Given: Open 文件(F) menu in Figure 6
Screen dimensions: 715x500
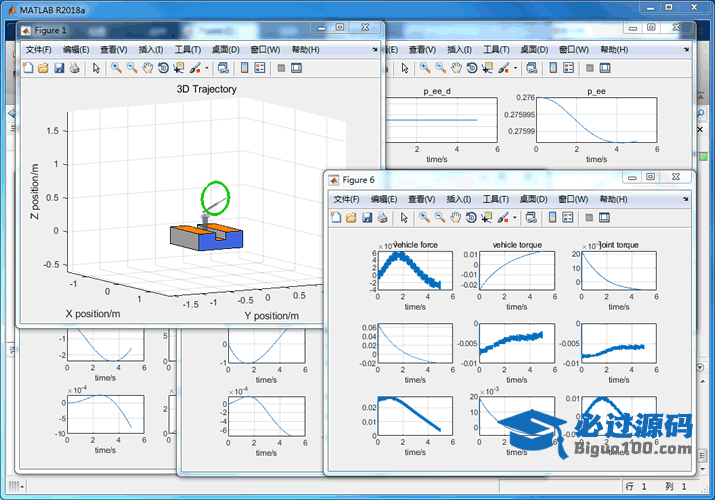Looking at the screenshot, I should pos(346,199).
